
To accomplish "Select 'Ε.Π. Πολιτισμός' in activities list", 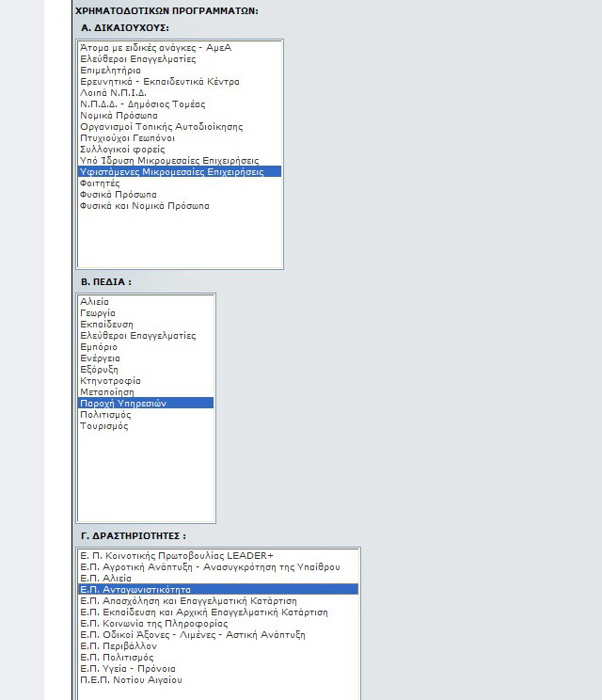I will coord(218,658).
